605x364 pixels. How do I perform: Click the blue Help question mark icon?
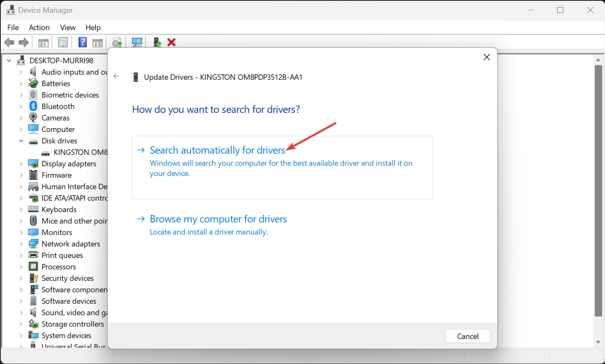[x=83, y=42]
